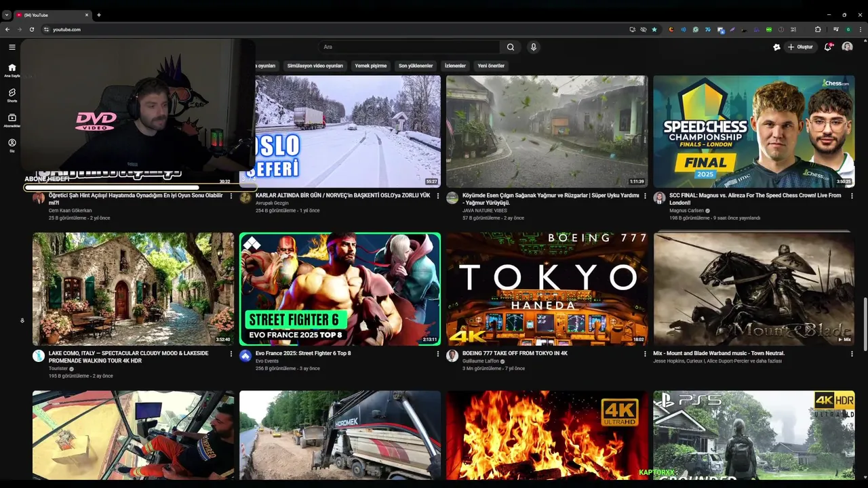Image resolution: width=868 pixels, height=488 pixels.
Task: Open the Chrome extensions puzzle icon
Action: tap(818, 29)
